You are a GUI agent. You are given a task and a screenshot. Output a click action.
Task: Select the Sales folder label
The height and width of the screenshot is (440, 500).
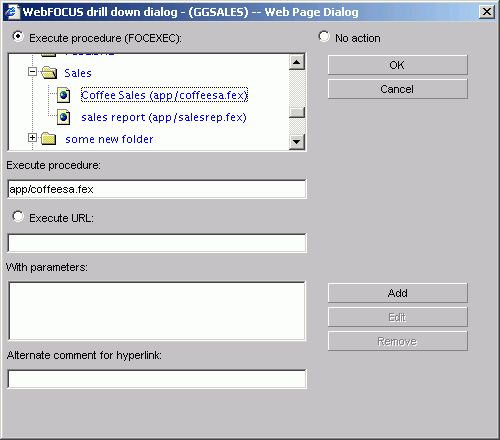pos(78,73)
